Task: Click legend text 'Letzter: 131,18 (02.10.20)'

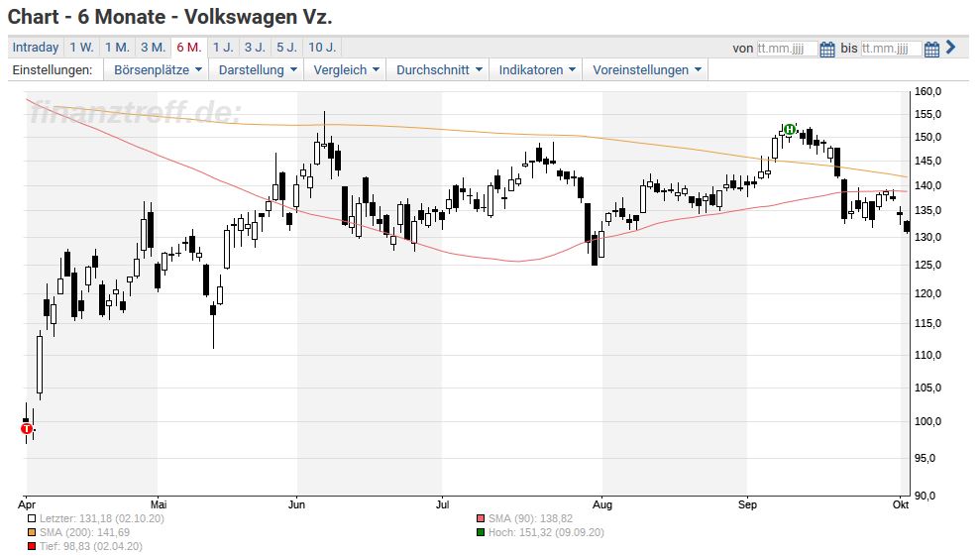Action: (x=102, y=519)
